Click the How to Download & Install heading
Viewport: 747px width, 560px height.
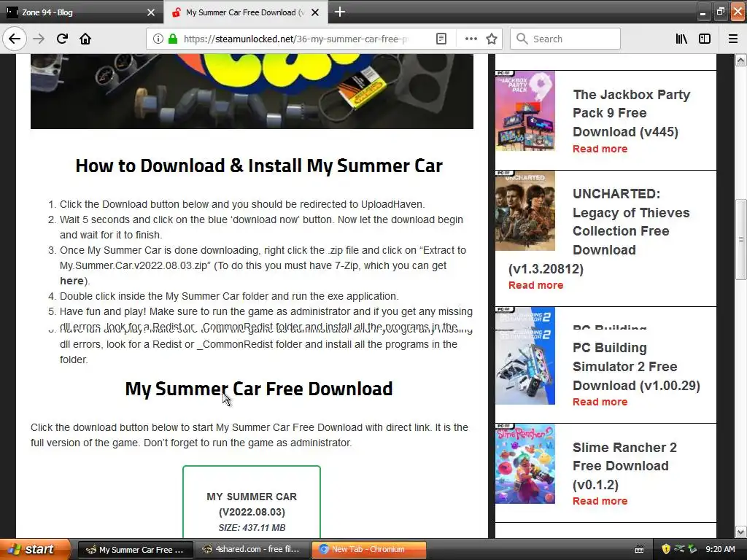(x=259, y=166)
